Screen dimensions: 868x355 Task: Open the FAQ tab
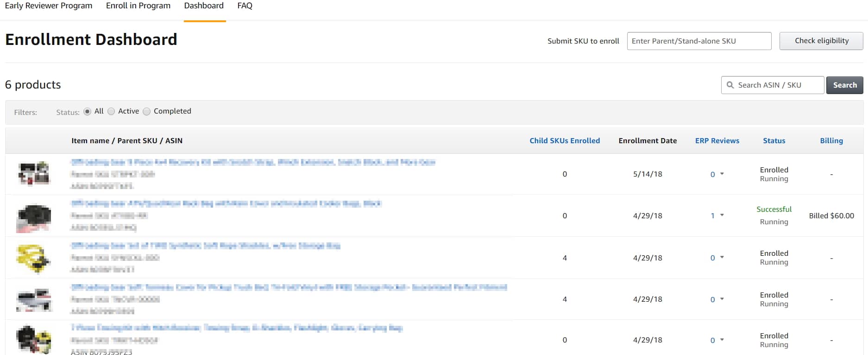(245, 6)
